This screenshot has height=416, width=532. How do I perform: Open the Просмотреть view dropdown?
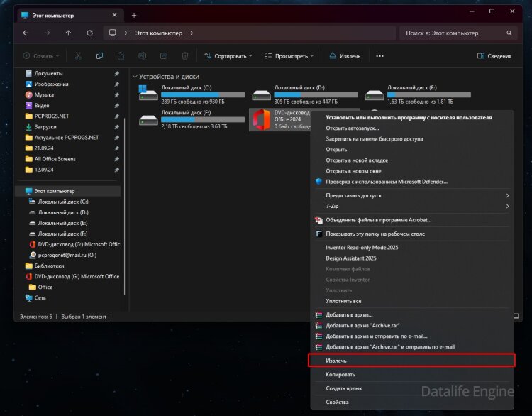click(289, 55)
